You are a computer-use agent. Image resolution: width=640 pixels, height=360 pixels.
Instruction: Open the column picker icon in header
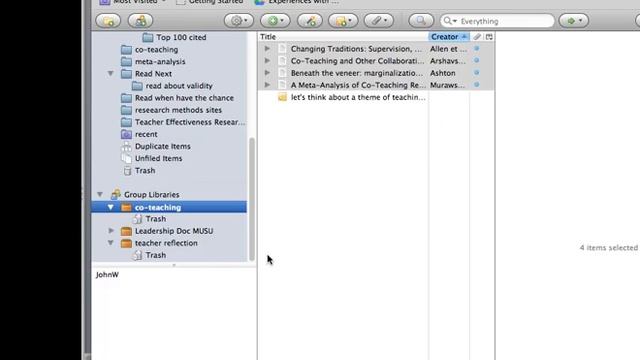(x=489, y=37)
